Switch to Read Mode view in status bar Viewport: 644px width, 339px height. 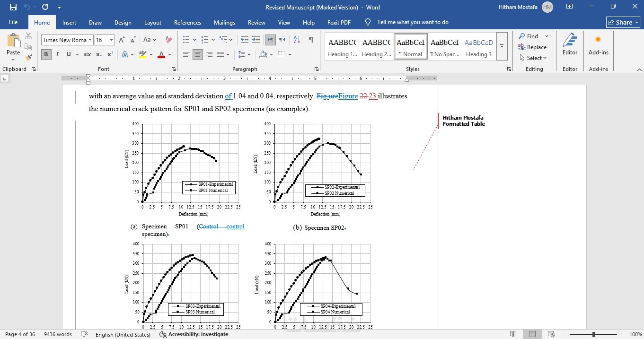[x=513, y=334]
